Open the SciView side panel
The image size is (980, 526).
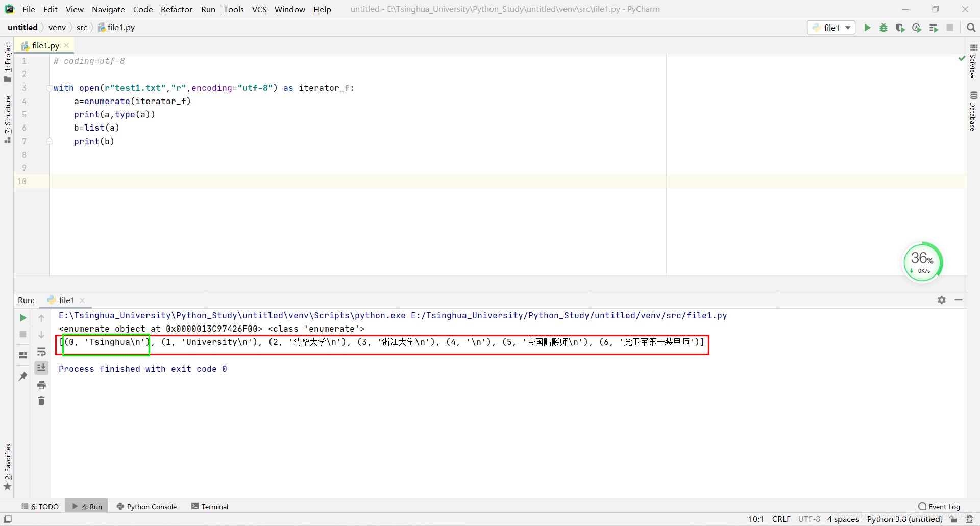pos(973,61)
